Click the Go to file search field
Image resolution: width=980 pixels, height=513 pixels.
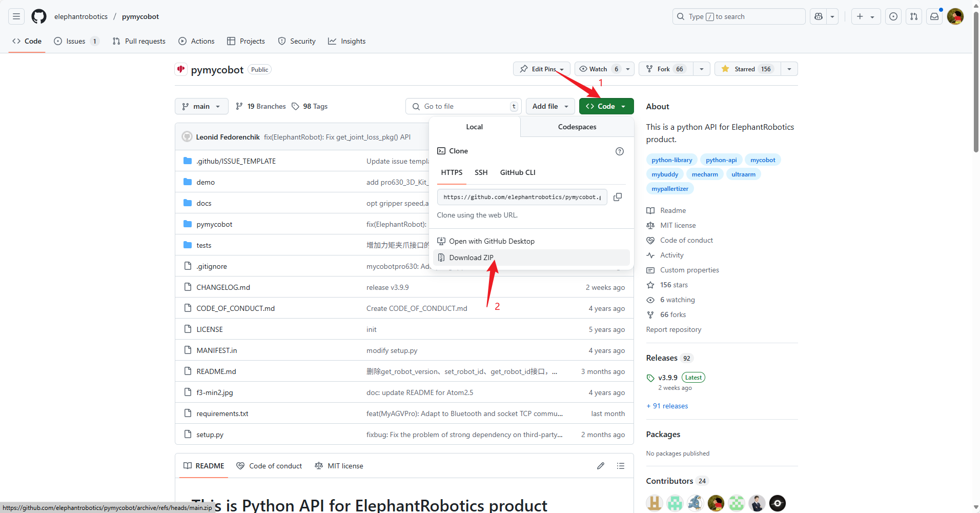(463, 106)
